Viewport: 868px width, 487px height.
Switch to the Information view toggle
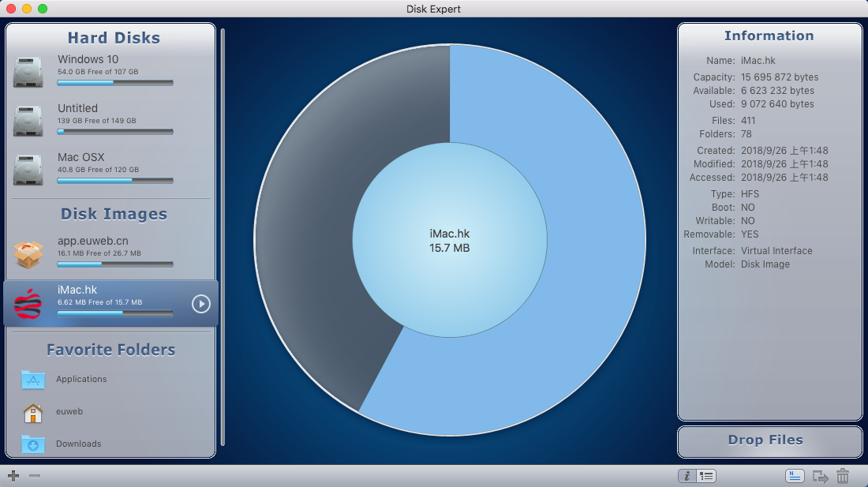point(687,476)
